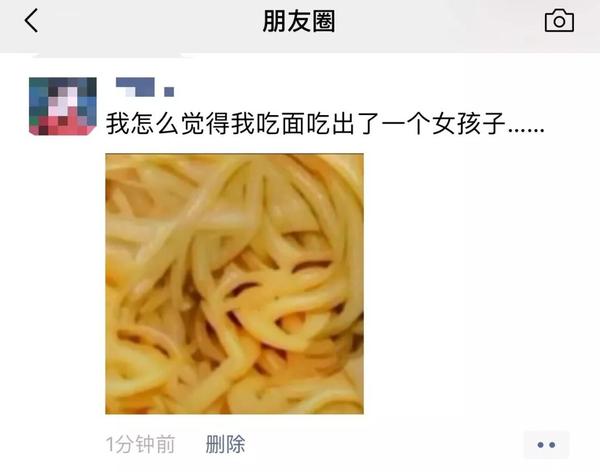Screen dimensions: 600x472
Task: Open the noodle photo full screen
Action: coord(235,284)
